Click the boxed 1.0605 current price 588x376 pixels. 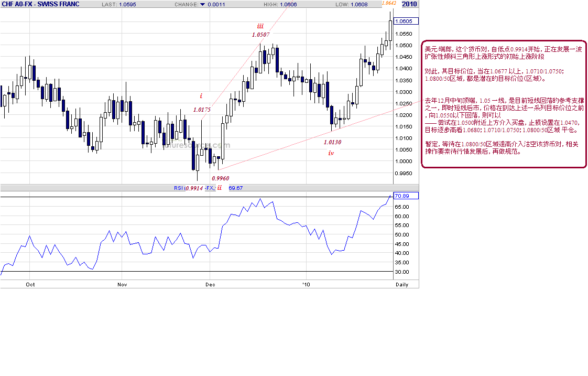click(406, 22)
